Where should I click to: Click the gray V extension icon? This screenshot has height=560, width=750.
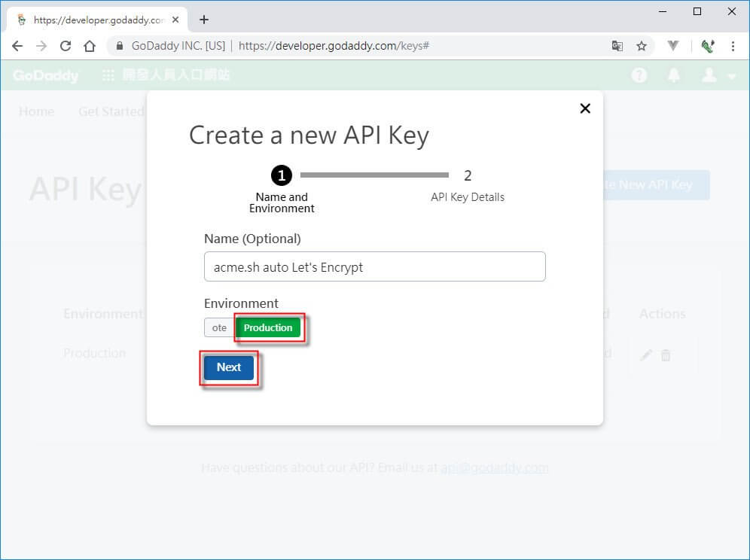click(673, 46)
